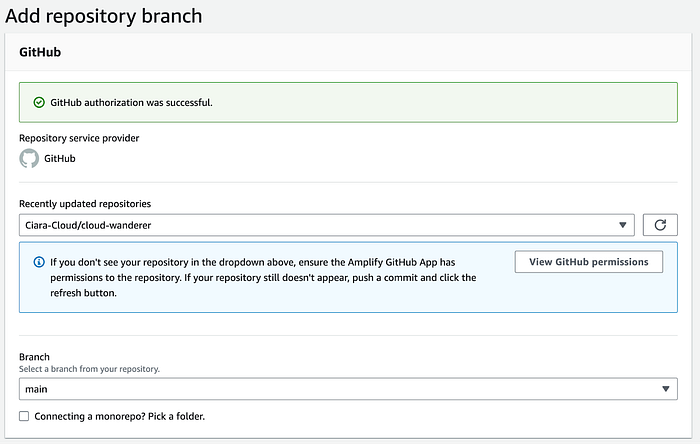
Task: Click the Add repository branch title
Action: (x=104, y=16)
